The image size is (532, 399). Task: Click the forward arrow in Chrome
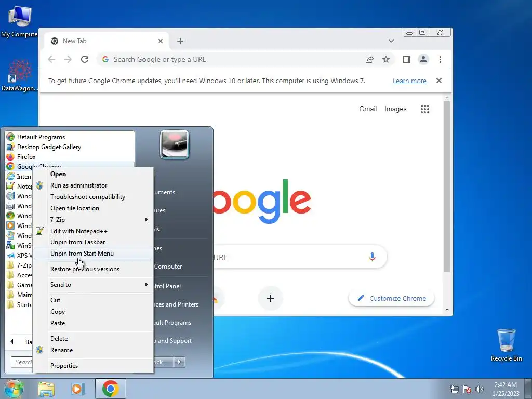(68, 59)
